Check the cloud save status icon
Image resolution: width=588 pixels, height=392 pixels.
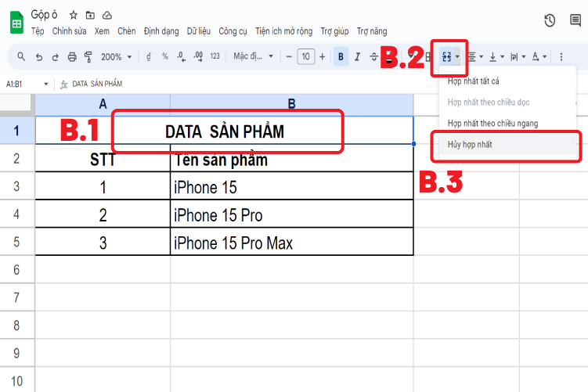click(107, 15)
